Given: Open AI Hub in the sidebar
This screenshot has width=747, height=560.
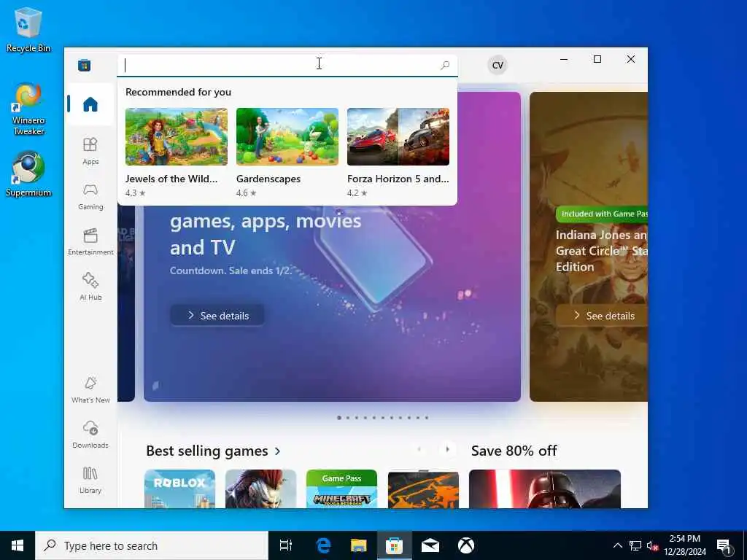Looking at the screenshot, I should (x=90, y=287).
